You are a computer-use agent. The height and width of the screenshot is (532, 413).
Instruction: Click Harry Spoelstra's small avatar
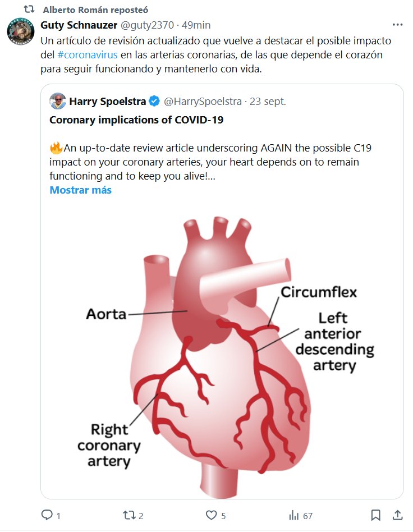pos(58,102)
